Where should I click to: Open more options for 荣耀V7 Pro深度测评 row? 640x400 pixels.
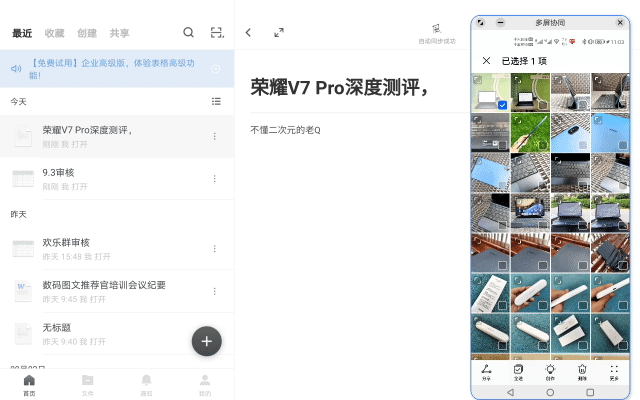(215, 136)
